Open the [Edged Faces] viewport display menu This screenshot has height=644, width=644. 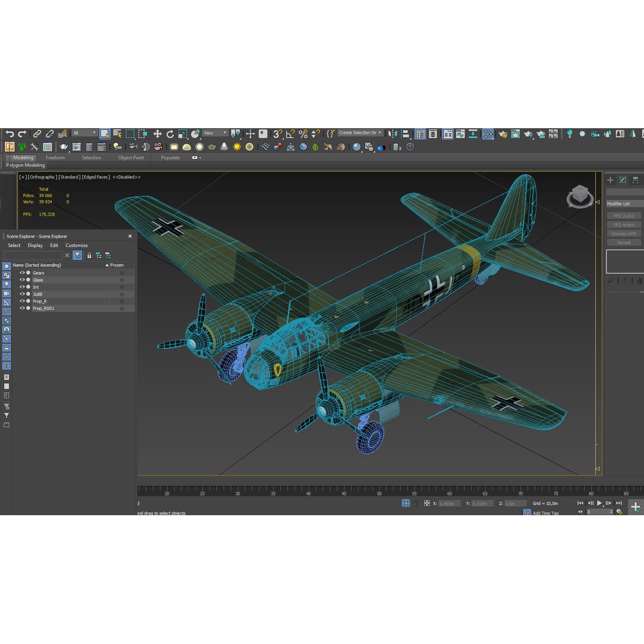coord(95,177)
